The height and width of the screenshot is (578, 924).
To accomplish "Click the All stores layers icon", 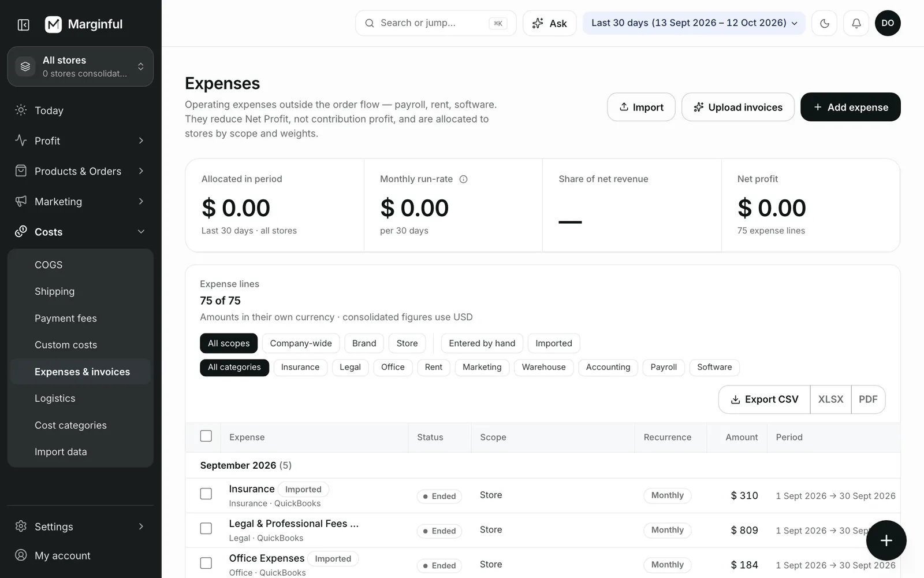I will 25,66.
